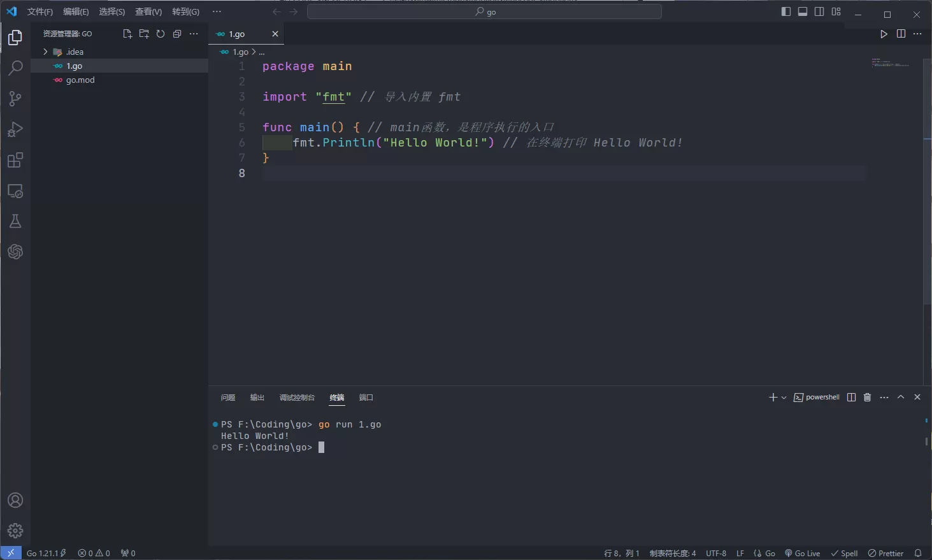Open the 转到(G) menu
This screenshot has width=932, height=560.
click(185, 11)
